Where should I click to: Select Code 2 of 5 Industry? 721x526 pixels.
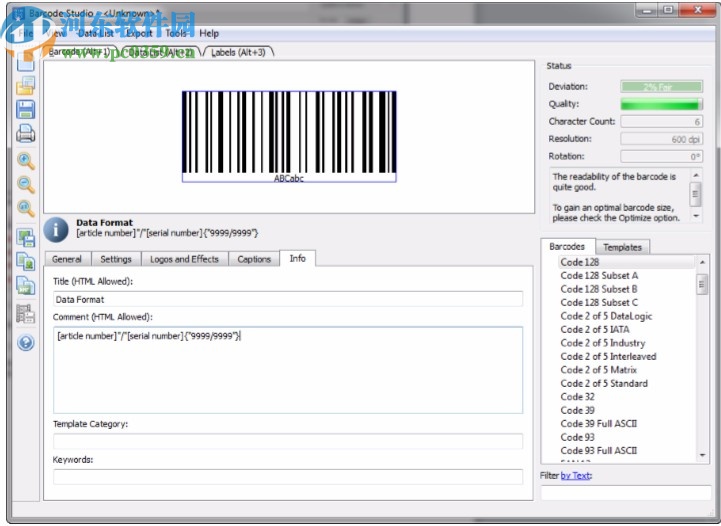click(x=603, y=343)
